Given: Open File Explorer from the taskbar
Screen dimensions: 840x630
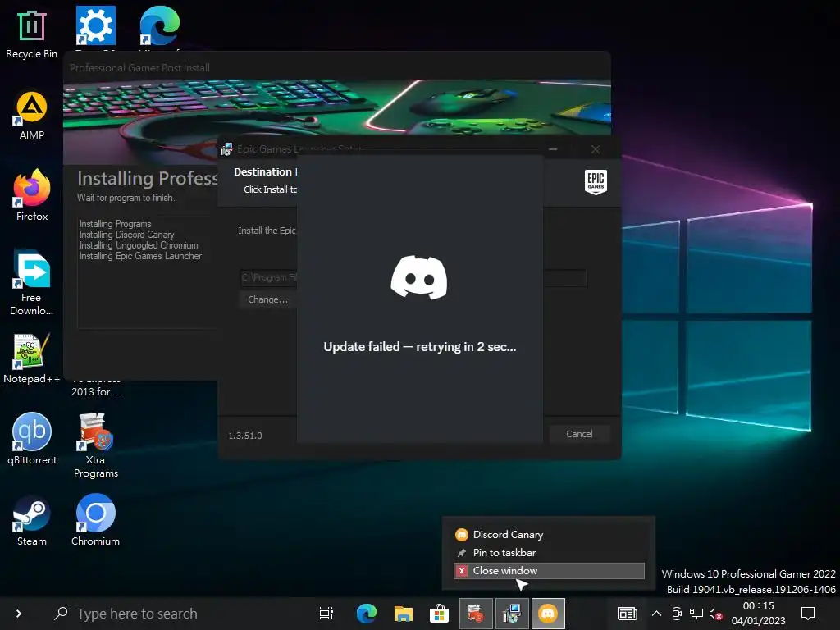Looking at the screenshot, I should pyautogui.click(x=403, y=614).
